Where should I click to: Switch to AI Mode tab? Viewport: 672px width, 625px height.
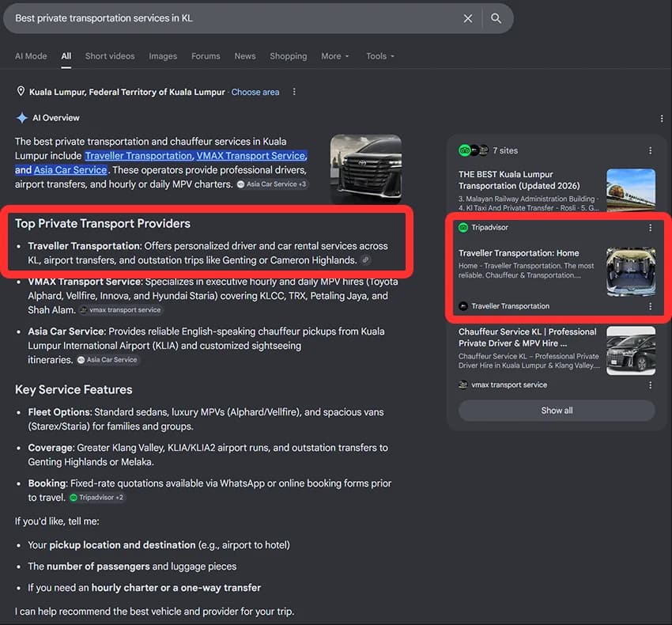coord(31,56)
